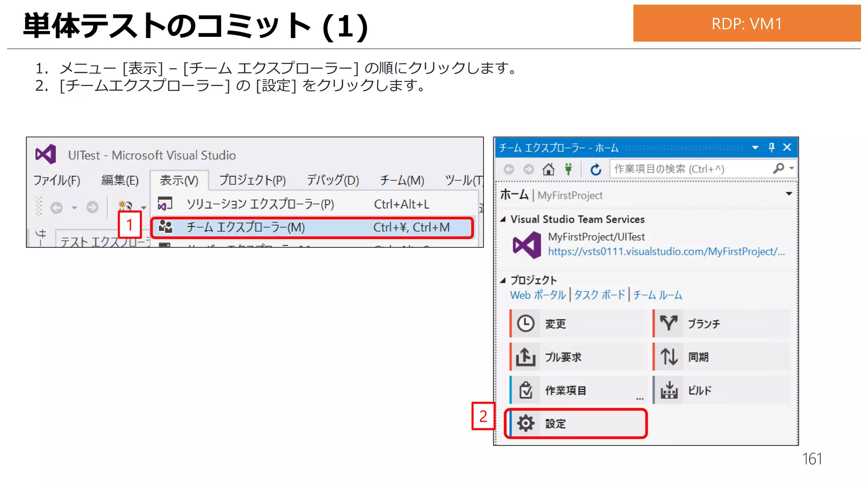This screenshot has height=488, width=868.
Task: Open the 編集(E) menu
Action: (120, 180)
